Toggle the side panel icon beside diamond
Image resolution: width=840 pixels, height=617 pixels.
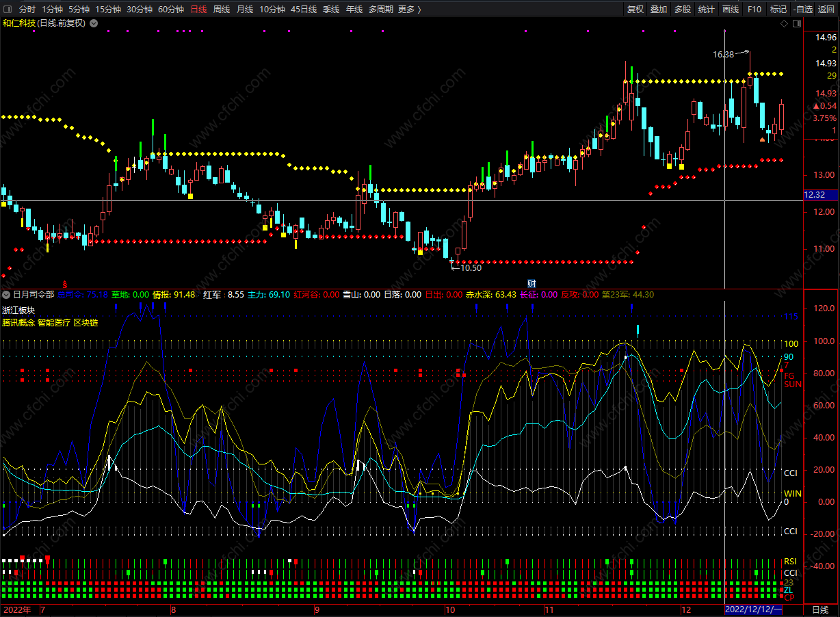(796, 23)
